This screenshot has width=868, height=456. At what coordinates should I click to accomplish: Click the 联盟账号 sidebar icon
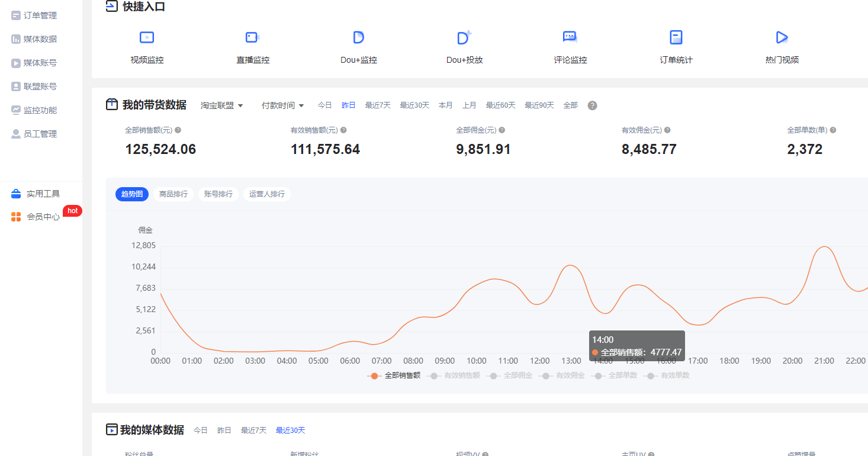pos(16,86)
